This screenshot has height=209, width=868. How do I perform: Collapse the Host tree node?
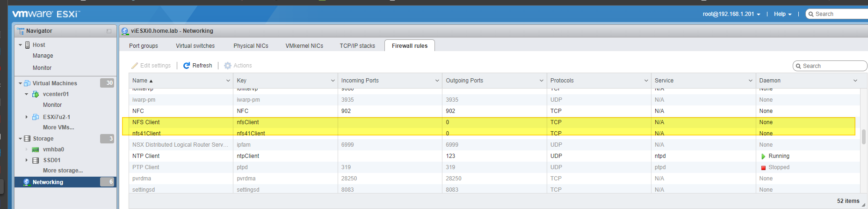pyautogui.click(x=20, y=45)
